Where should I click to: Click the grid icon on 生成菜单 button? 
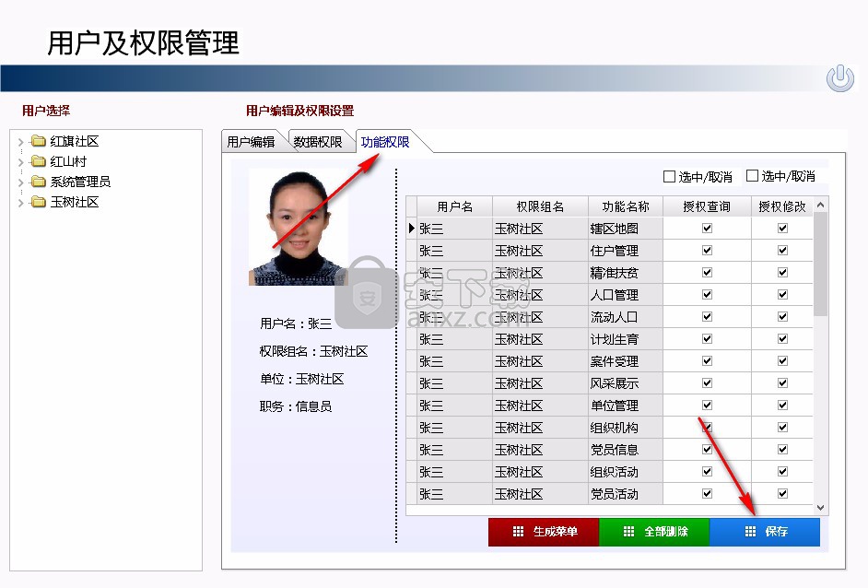coord(518,532)
